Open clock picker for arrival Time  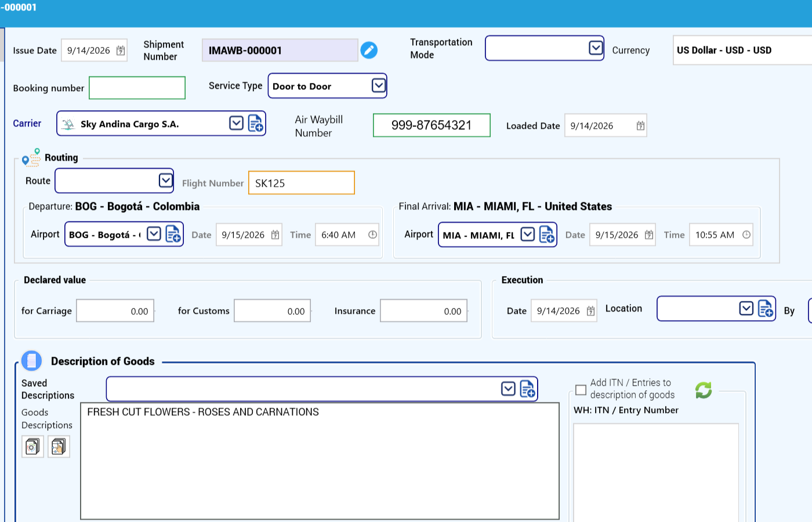[746, 235]
